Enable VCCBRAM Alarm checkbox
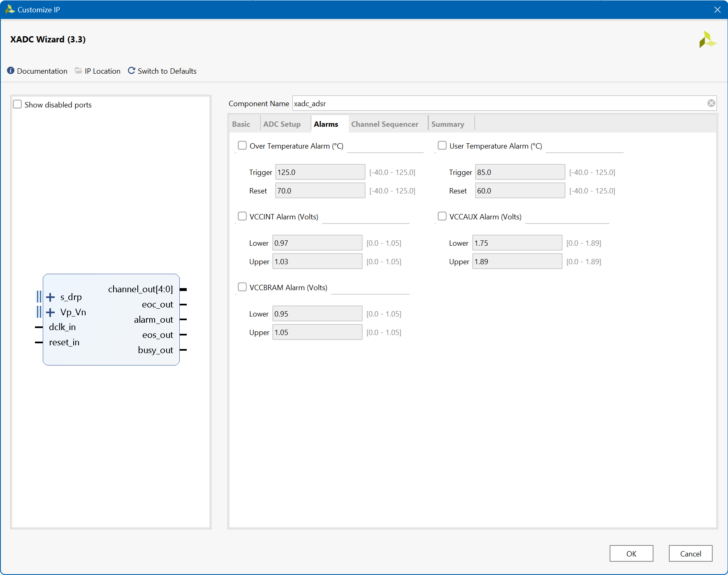728x575 pixels. 242,287
